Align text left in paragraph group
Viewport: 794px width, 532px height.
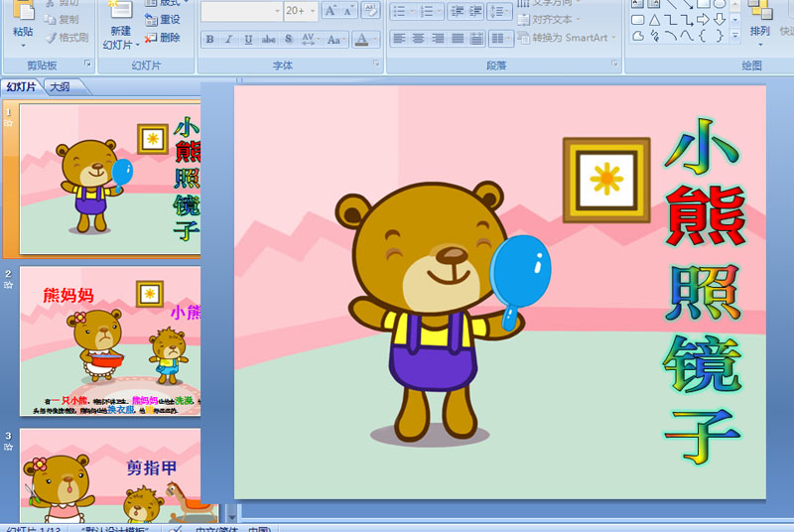399,38
